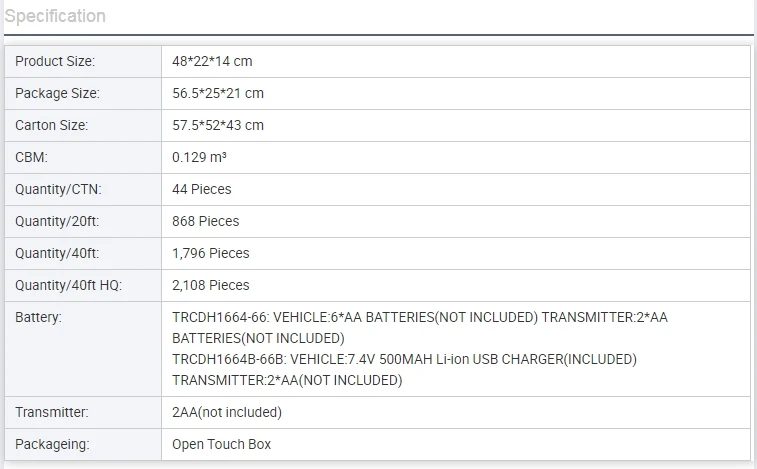Click the CBM label

[x=31, y=157]
